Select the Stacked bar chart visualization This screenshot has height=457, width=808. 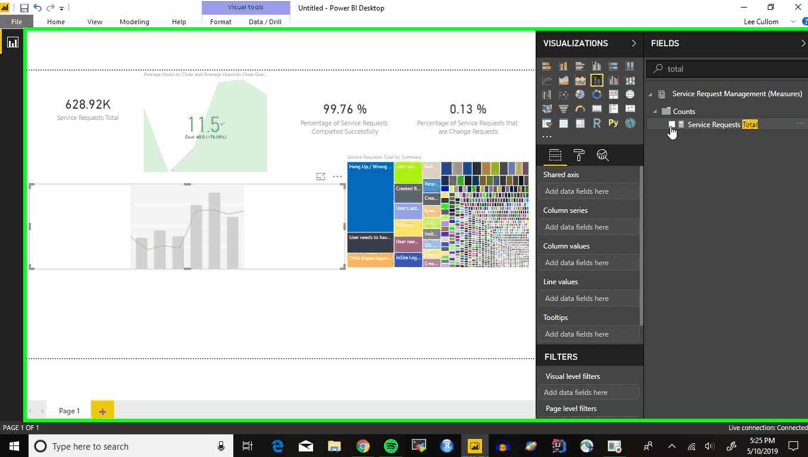pos(547,66)
